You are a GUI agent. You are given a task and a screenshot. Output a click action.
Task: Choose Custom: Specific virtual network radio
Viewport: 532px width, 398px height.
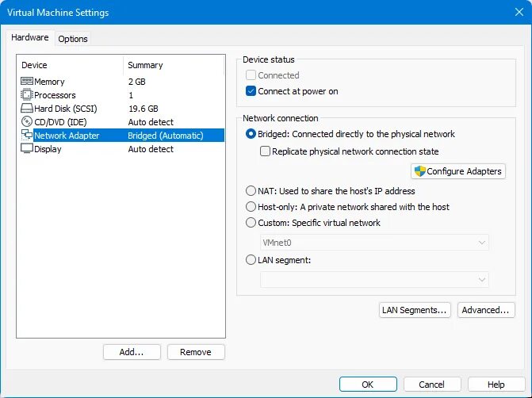click(251, 223)
